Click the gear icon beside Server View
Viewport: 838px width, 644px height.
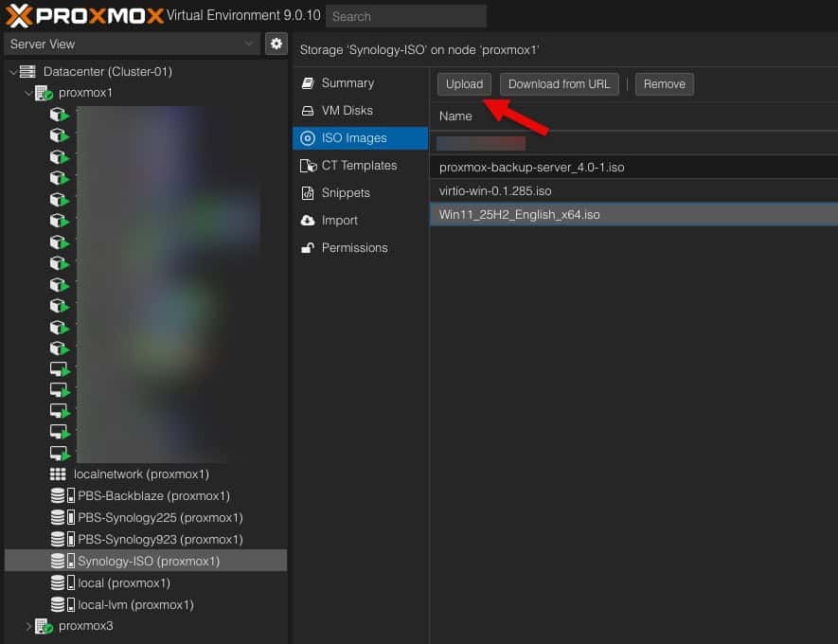pyautogui.click(x=276, y=44)
